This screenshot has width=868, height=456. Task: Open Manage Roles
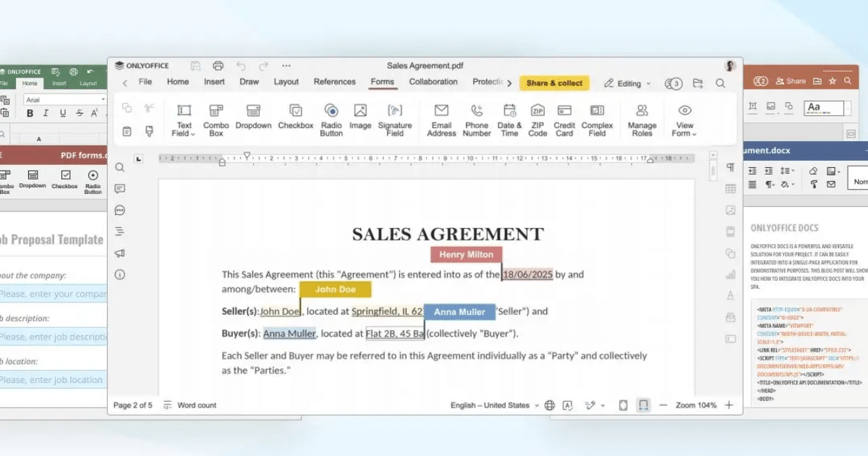point(642,119)
